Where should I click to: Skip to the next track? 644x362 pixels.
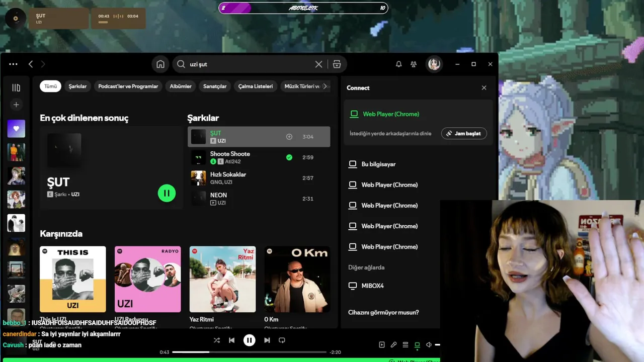[267, 340]
